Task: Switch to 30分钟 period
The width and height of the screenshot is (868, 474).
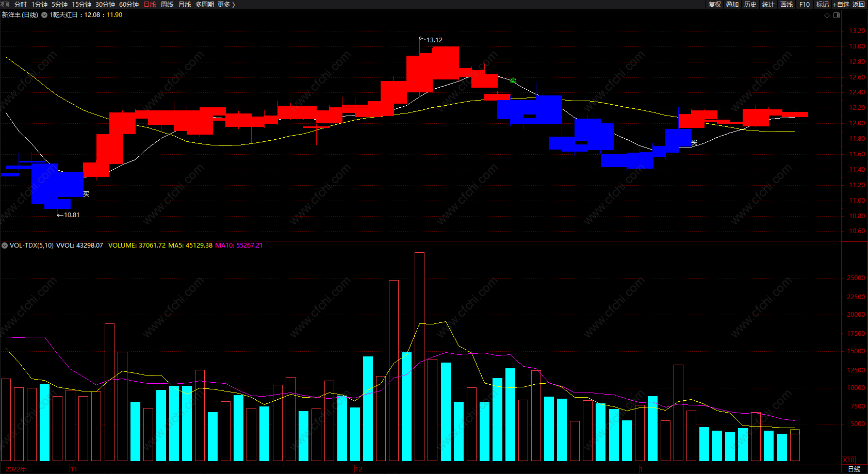Action: tap(105, 5)
